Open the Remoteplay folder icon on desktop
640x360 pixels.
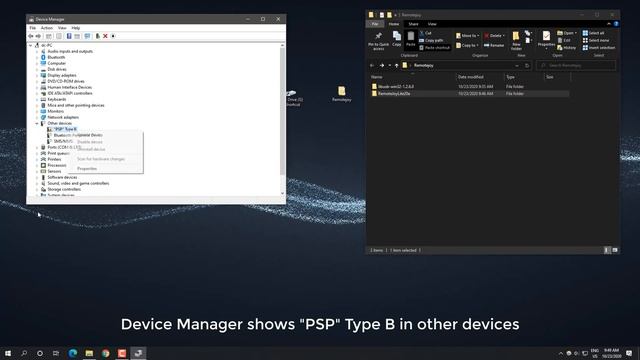(342, 93)
